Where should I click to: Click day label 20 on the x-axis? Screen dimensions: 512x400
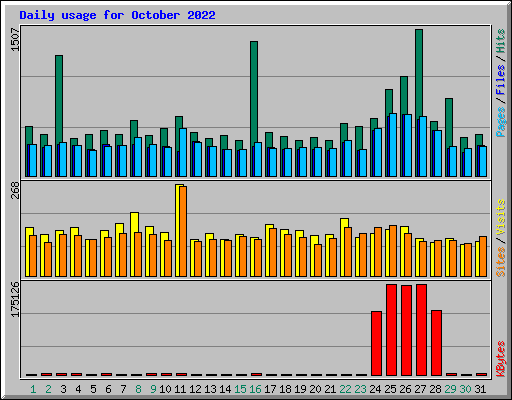pos(315,389)
